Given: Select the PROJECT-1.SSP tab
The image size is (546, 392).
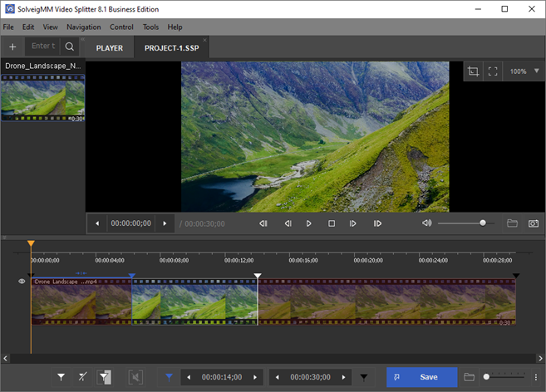Looking at the screenshot, I should pos(172,48).
